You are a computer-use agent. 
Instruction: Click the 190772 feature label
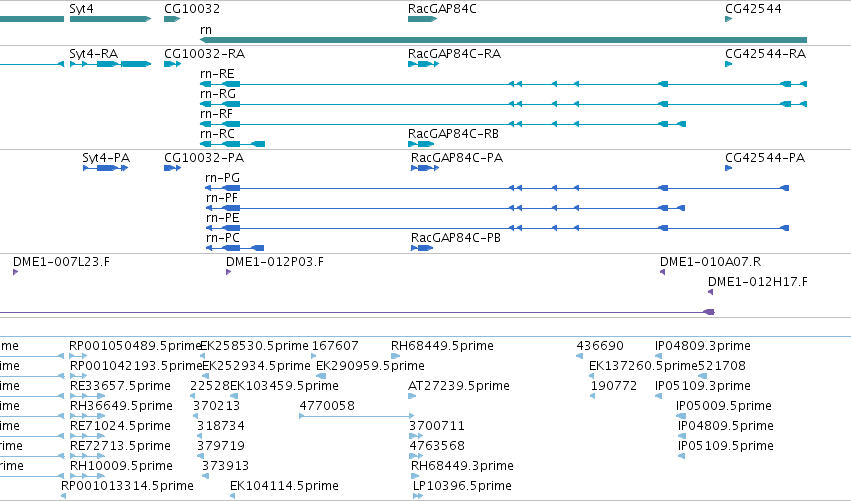(614, 386)
